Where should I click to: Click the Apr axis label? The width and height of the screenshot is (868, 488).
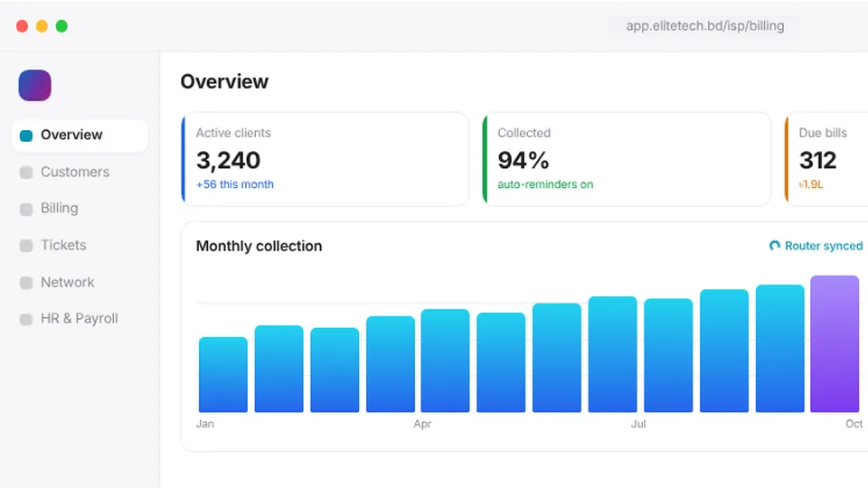point(422,424)
